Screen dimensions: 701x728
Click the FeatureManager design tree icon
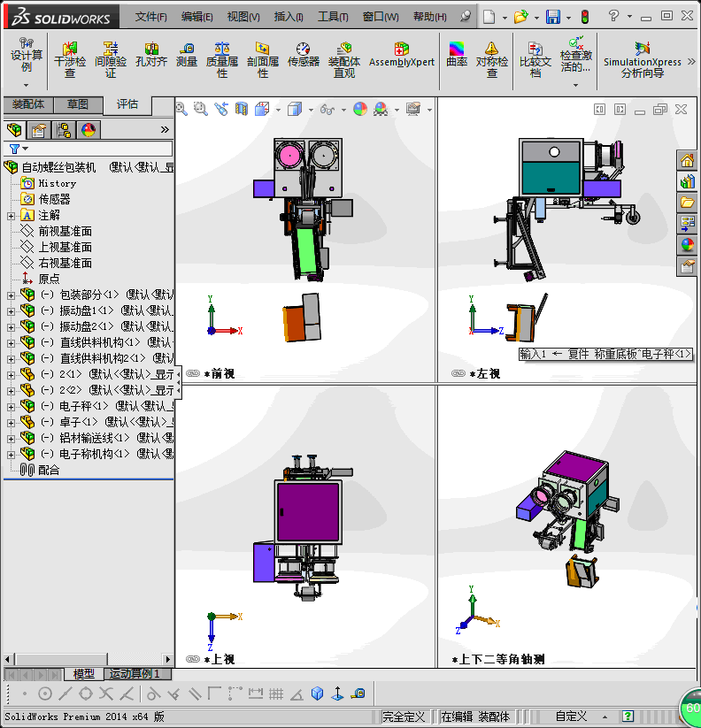click(x=14, y=129)
